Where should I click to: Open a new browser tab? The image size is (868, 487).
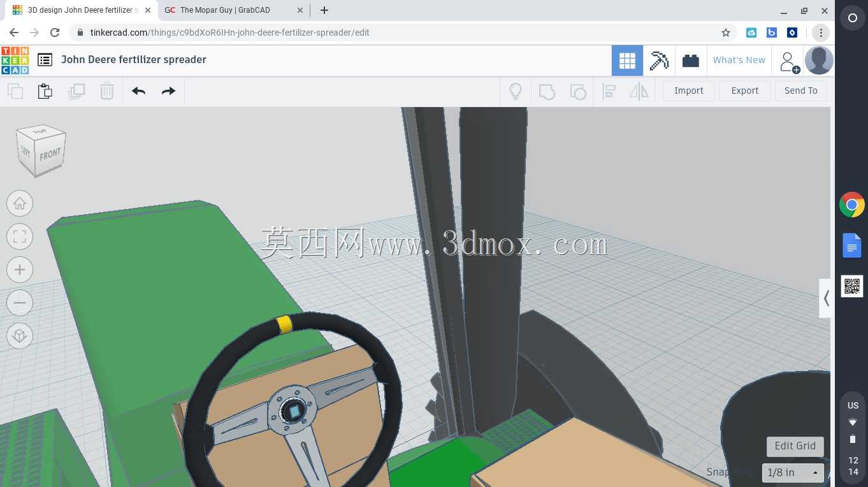324,10
